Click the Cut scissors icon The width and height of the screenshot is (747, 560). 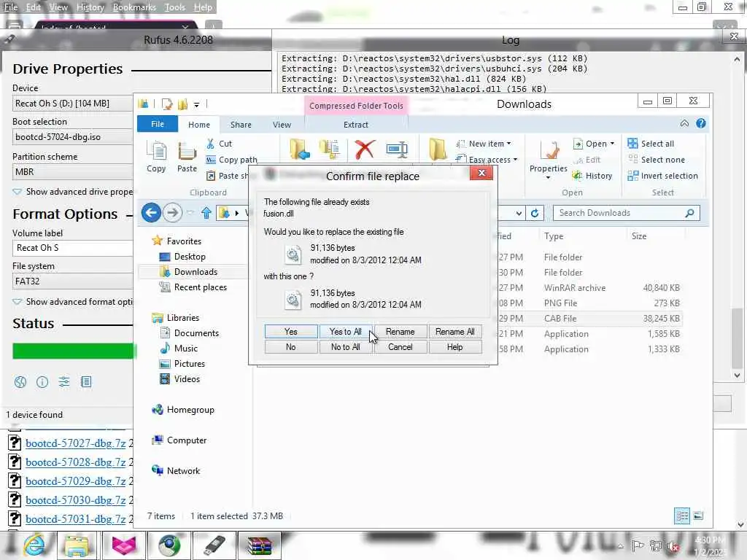click(210, 144)
